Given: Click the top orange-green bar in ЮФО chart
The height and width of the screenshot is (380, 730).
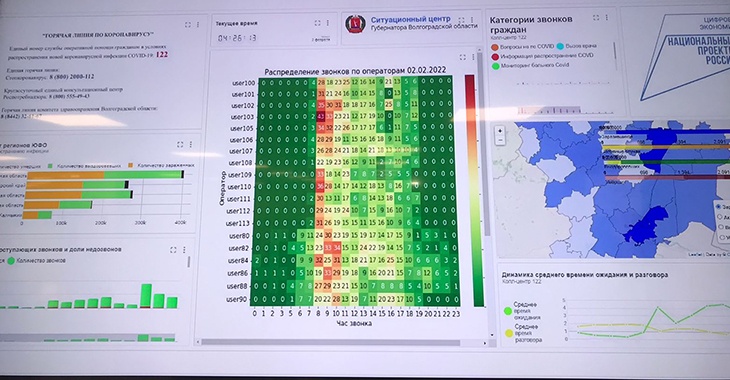Looking at the screenshot, I should click(x=105, y=175).
